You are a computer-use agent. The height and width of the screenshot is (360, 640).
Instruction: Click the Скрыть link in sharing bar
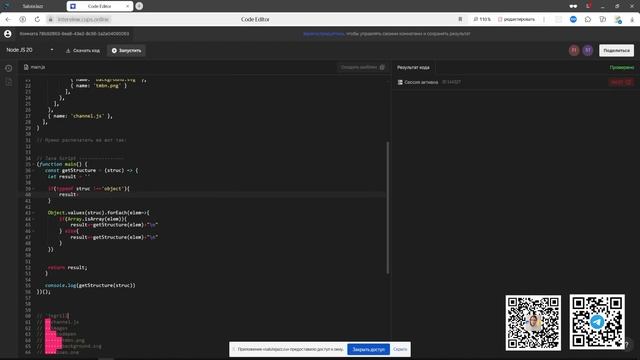point(400,349)
